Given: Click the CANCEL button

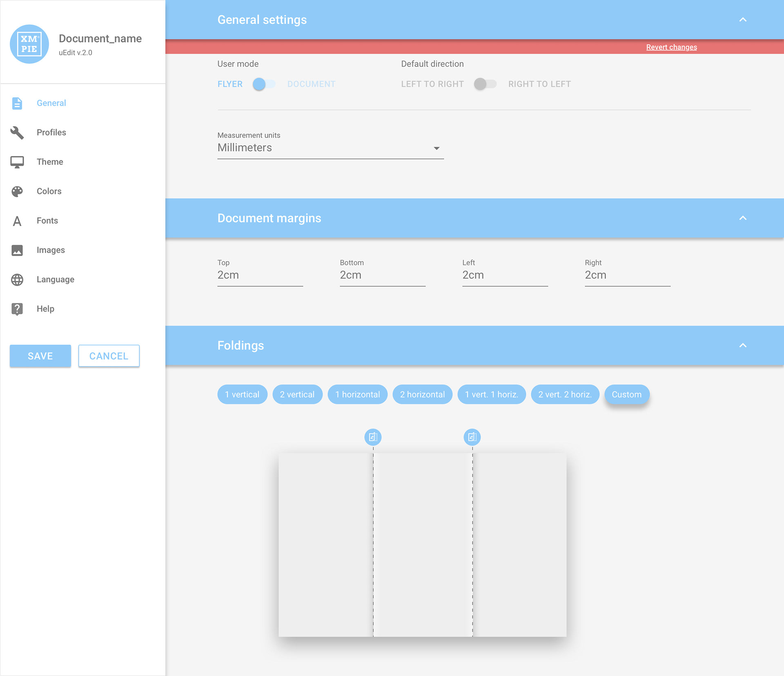Looking at the screenshot, I should pyautogui.click(x=109, y=356).
